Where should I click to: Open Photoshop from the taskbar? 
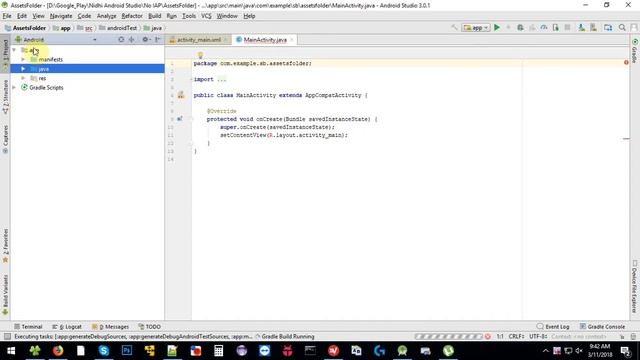pos(127,351)
